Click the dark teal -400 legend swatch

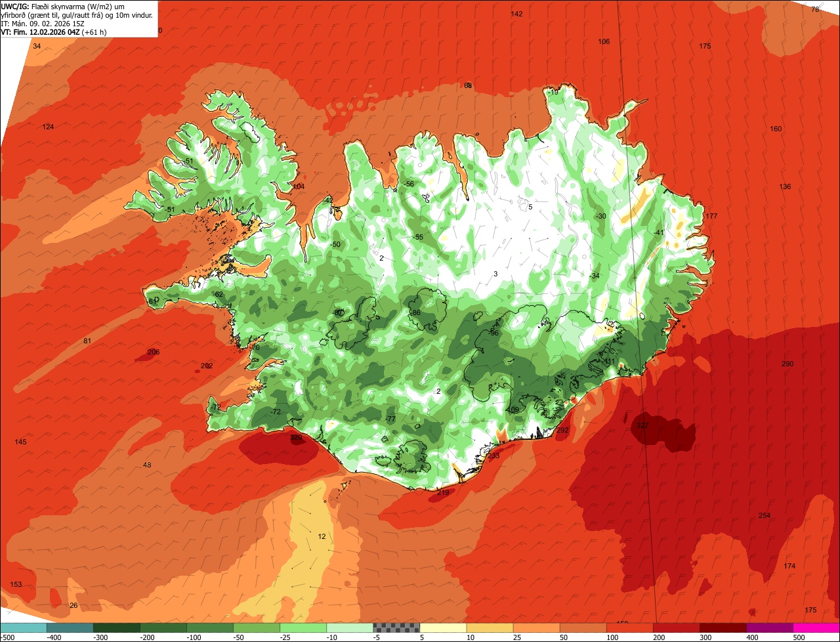tap(70, 628)
